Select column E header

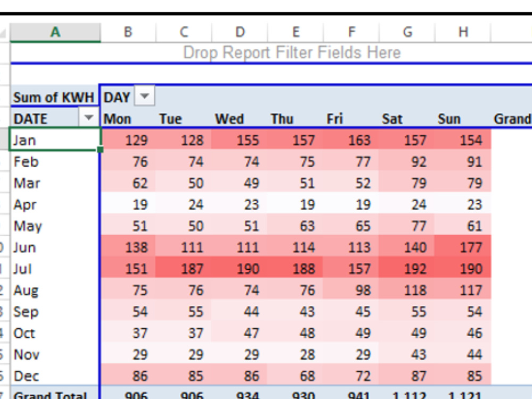[x=295, y=32]
